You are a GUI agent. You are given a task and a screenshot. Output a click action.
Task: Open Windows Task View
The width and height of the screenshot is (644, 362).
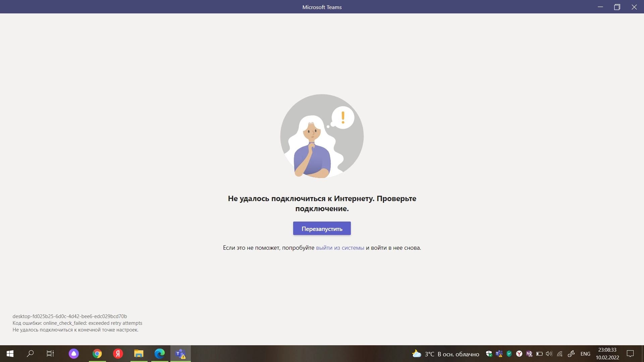(x=50, y=354)
